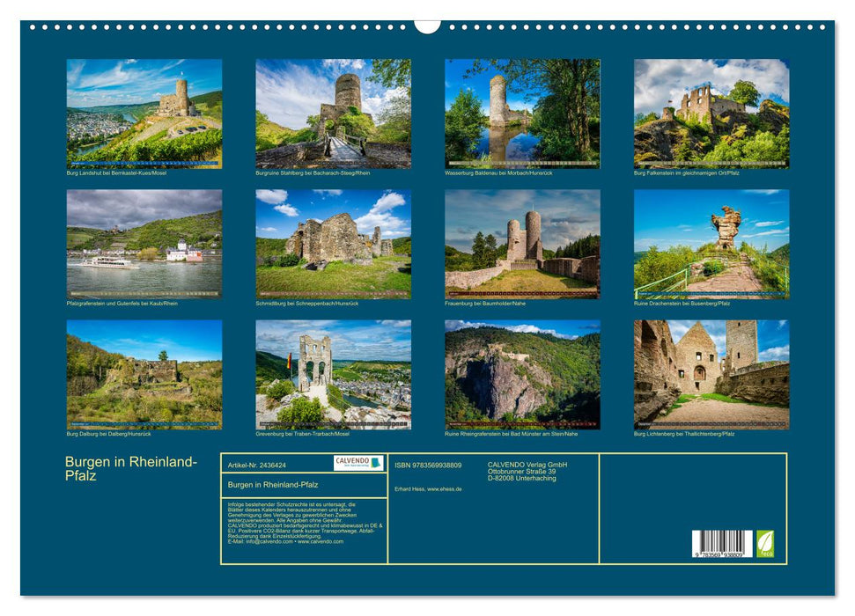Click 'Ottobrunner Straße 39' address line
This screenshot has height=616, width=855.
[522, 472]
